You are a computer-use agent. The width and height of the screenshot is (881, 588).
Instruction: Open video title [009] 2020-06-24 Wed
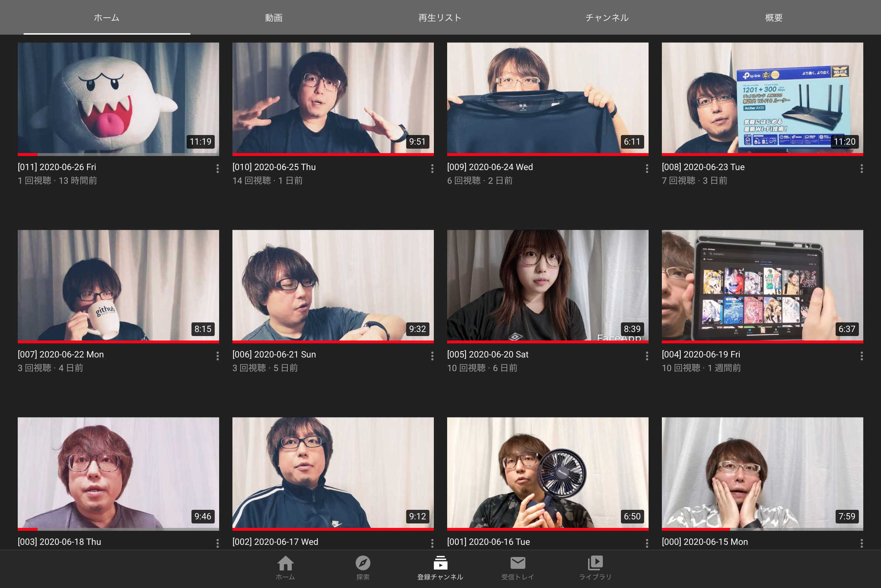[x=490, y=167]
